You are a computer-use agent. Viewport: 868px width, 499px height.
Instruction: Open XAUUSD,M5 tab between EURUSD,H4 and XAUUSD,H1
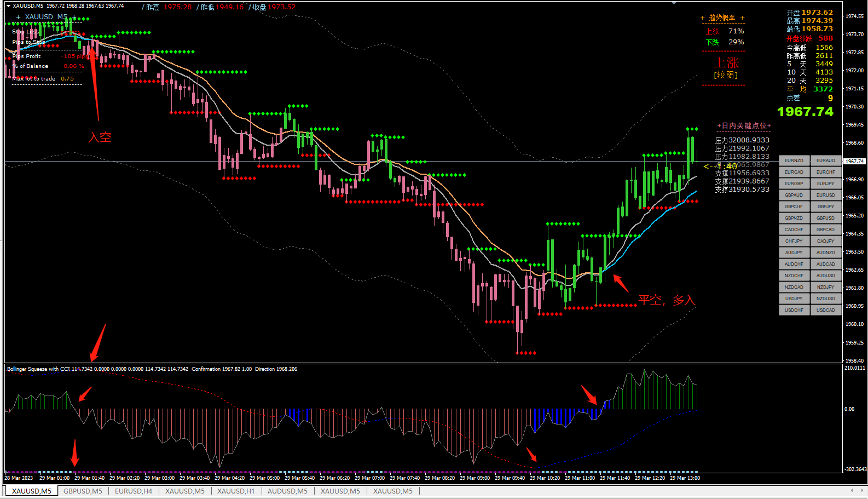tap(185, 491)
